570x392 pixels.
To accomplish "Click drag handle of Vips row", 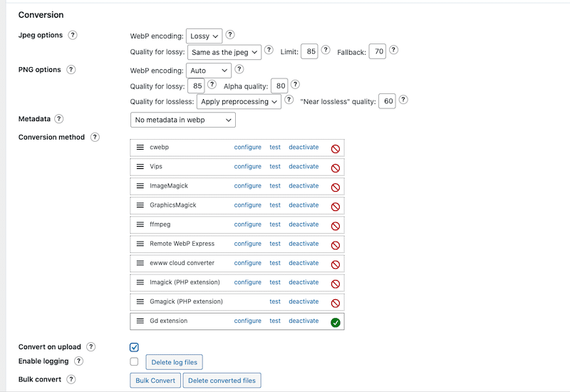I will [x=140, y=167].
